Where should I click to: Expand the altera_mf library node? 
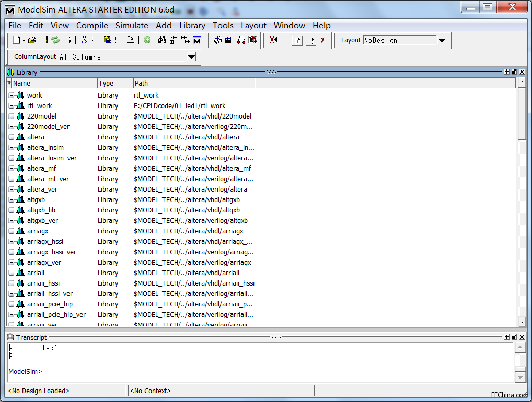11,168
